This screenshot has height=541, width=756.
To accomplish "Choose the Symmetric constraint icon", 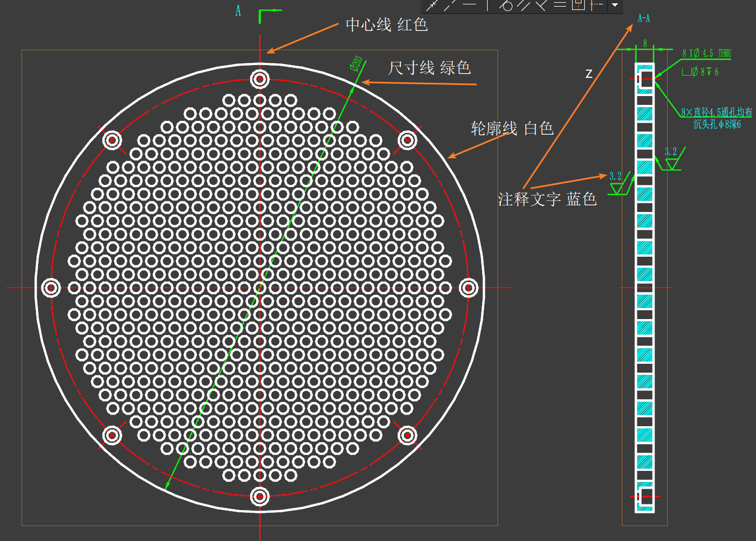I will 578,5.
